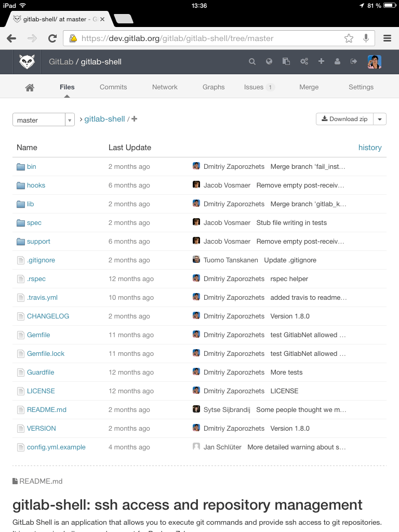Click the hooks folder icon

tap(21, 185)
